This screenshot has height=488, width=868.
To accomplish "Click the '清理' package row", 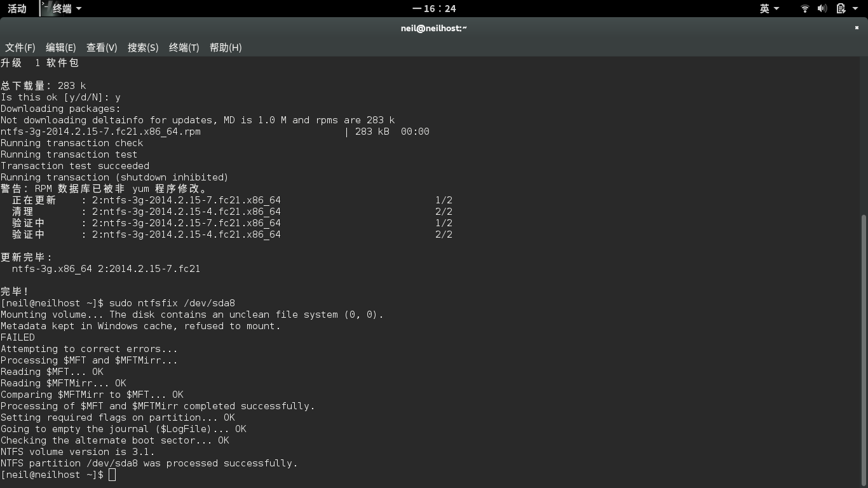I will point(232,212).
